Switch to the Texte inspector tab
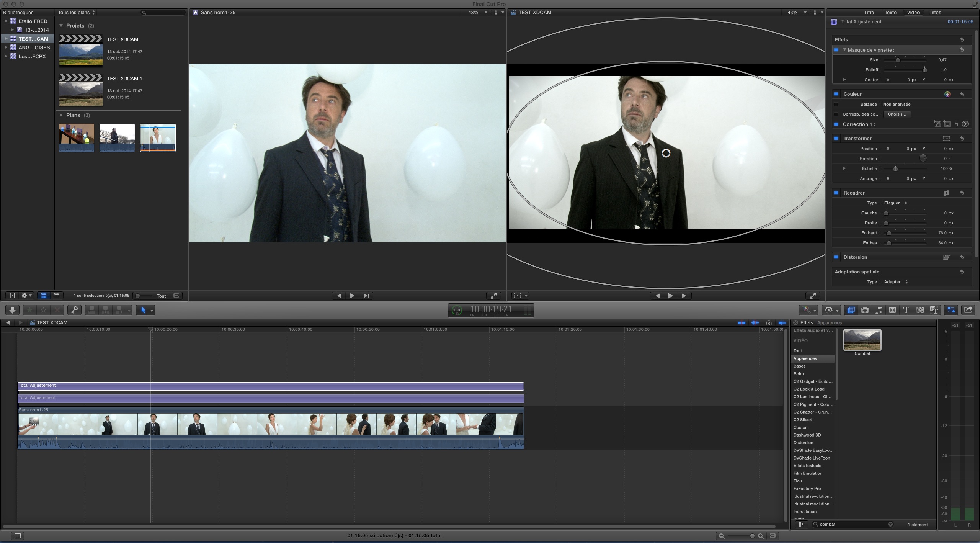 pos(890,12)
